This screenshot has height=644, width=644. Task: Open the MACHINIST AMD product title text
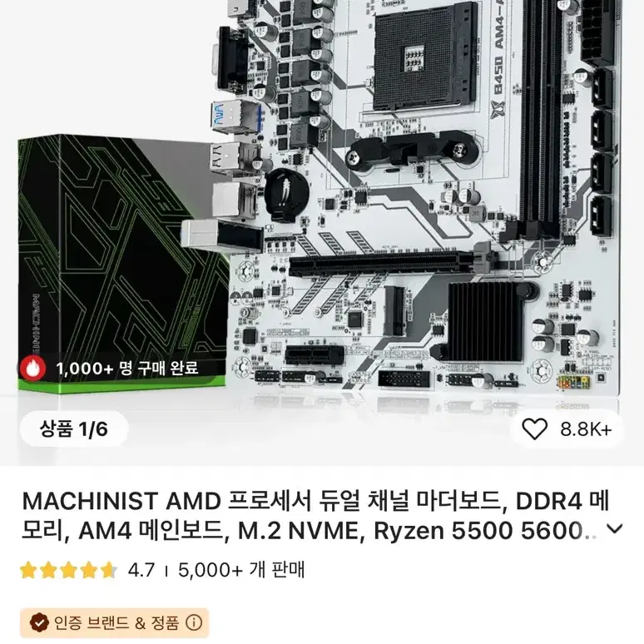(315, 516)
